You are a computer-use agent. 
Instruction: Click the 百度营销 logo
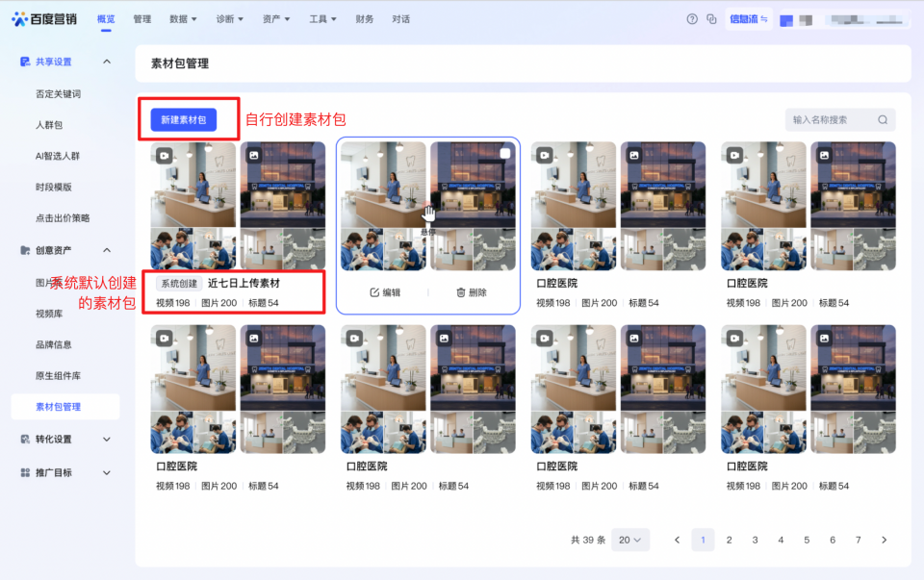click(x=45, y=18)
